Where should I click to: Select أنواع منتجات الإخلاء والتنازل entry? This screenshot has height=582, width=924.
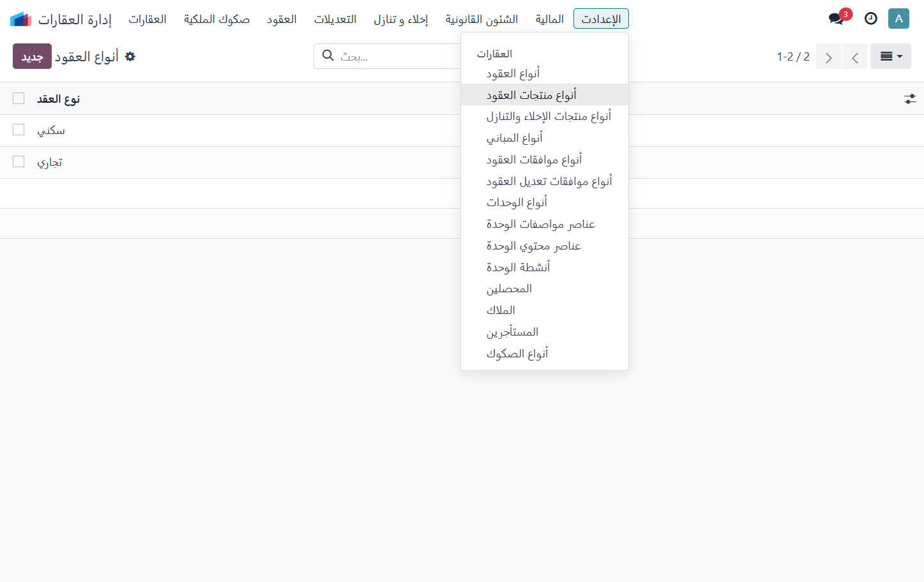tap(545, 116)
